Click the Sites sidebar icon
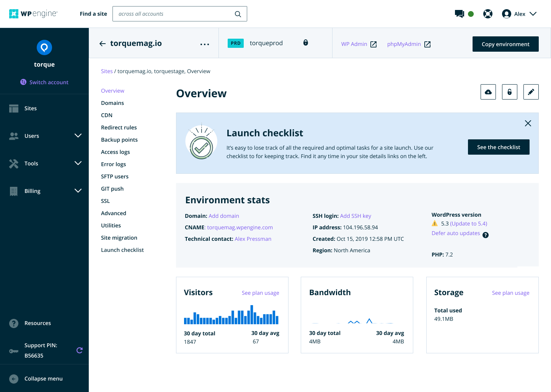The image size is (551, 392). pyautogui.click(x=14, y=108)
